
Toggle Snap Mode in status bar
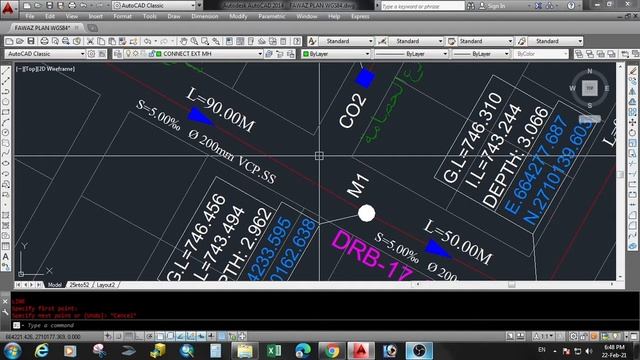coord(118,336)
